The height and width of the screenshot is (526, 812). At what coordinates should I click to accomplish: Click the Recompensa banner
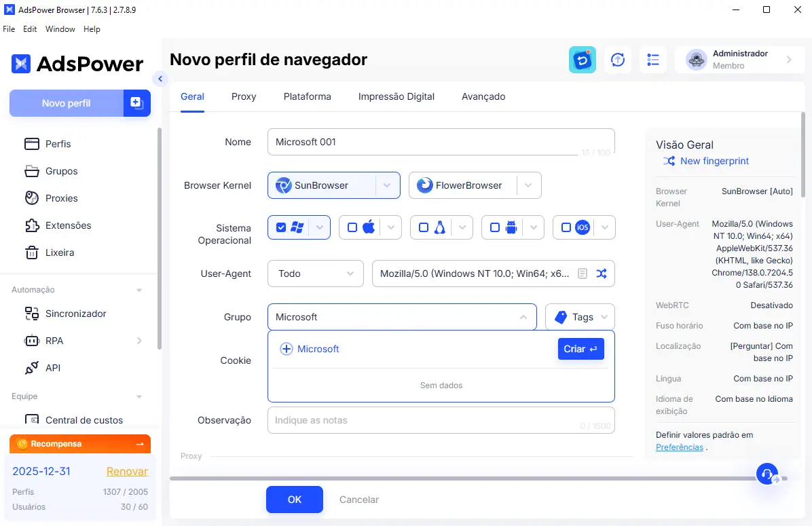79,444
